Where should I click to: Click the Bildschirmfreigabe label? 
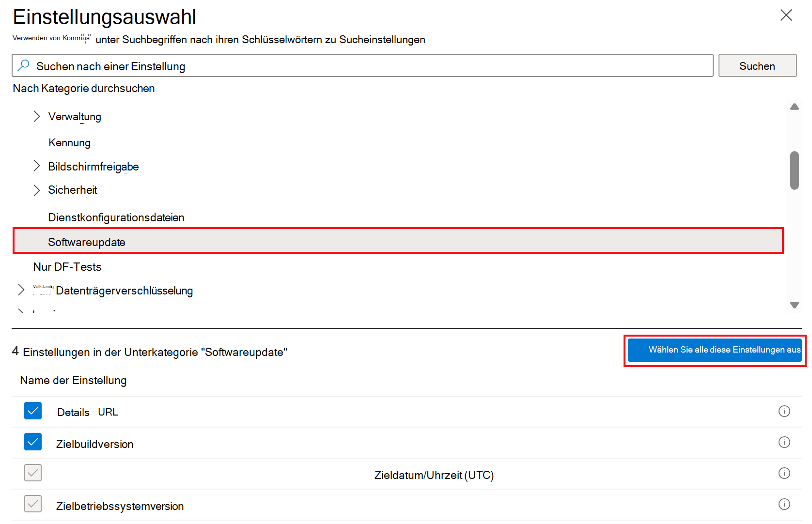(x=94, y=167)
